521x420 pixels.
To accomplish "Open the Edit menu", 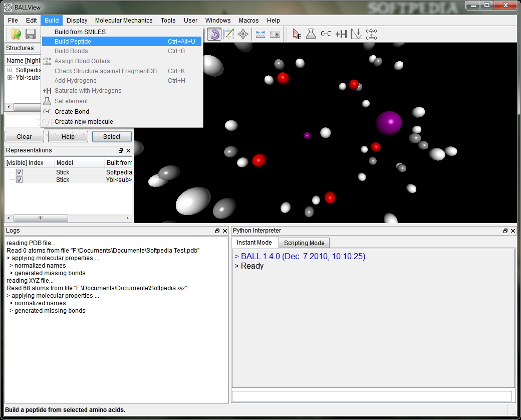I will point(32,20).
